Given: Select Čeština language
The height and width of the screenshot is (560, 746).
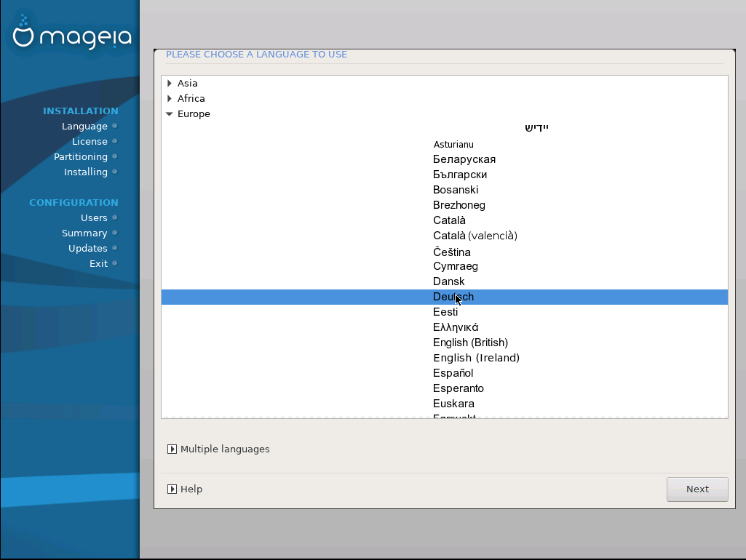Looking at the screenshot, I should (451, 252).
